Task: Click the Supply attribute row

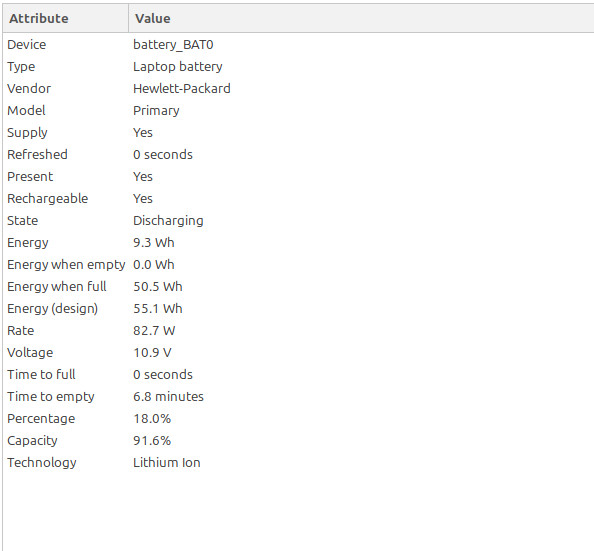Action: point(299,132)
